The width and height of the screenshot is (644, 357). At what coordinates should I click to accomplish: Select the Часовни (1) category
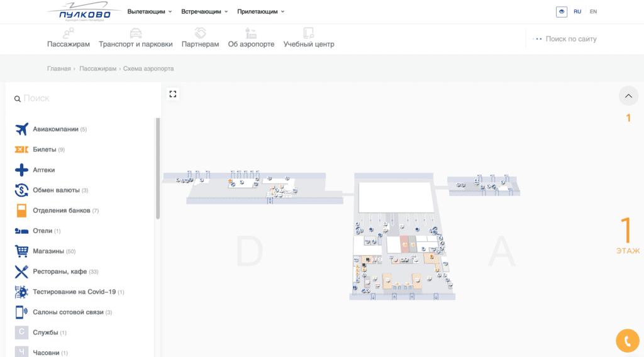point(50,353)
